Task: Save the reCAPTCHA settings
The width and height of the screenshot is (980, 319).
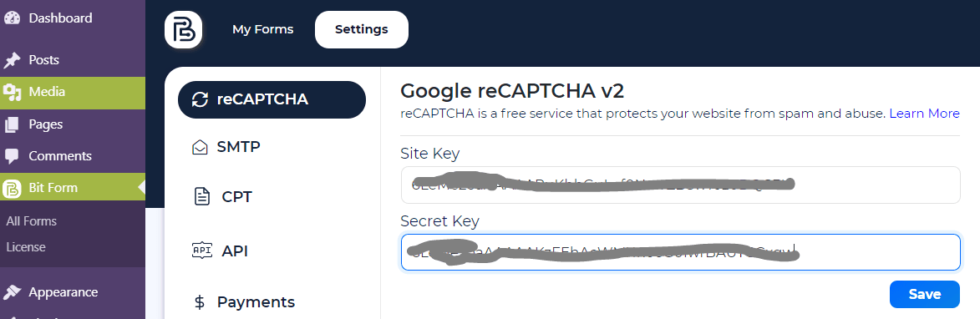Action: (x=924, y=294)
